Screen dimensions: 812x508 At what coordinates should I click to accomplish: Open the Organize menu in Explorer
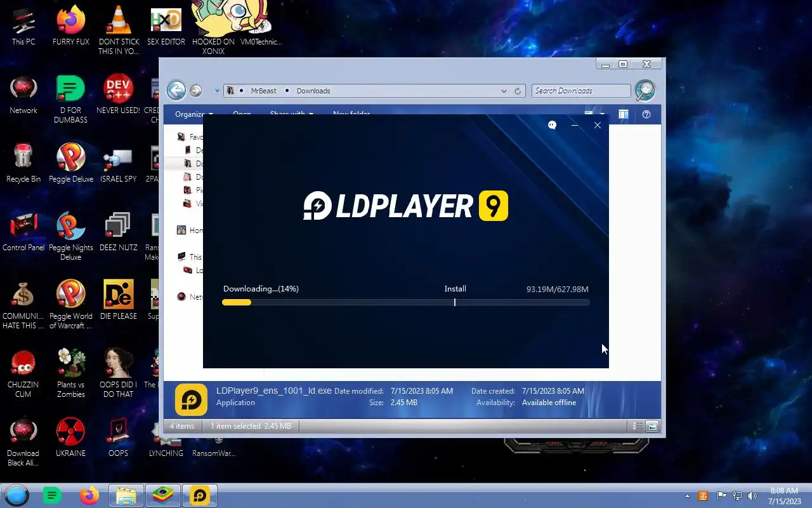point(193,114)
